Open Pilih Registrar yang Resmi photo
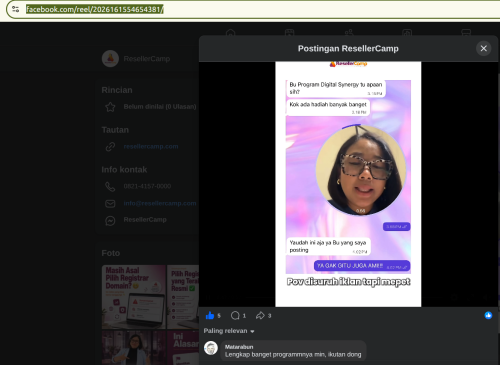 pos(183,297)
